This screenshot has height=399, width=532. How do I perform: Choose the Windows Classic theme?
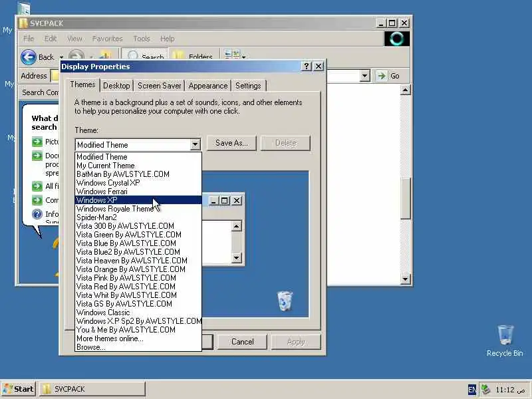[x=138, y=313]
